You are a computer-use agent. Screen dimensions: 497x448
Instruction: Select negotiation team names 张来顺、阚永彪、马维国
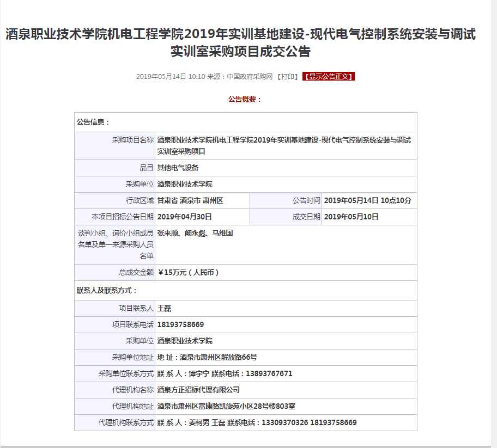click(x=195, y=233)
